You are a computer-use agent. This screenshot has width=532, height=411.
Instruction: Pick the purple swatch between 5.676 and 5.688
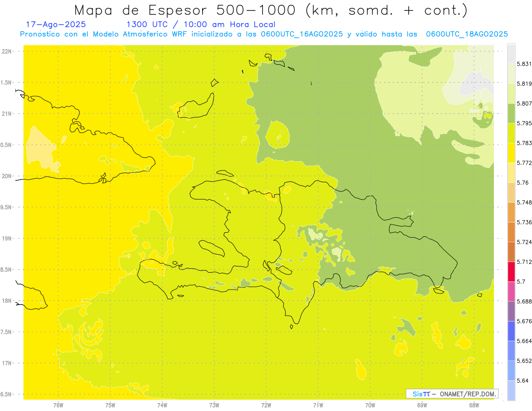coord(511,311)
